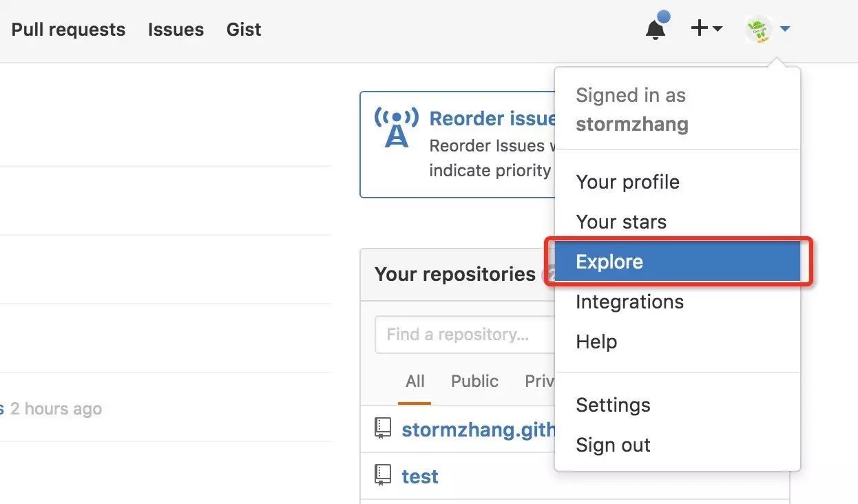Focus the Find a repository search field
This screenshot has width=858, height=504.
pyautogui.click(x=465, y=335)
